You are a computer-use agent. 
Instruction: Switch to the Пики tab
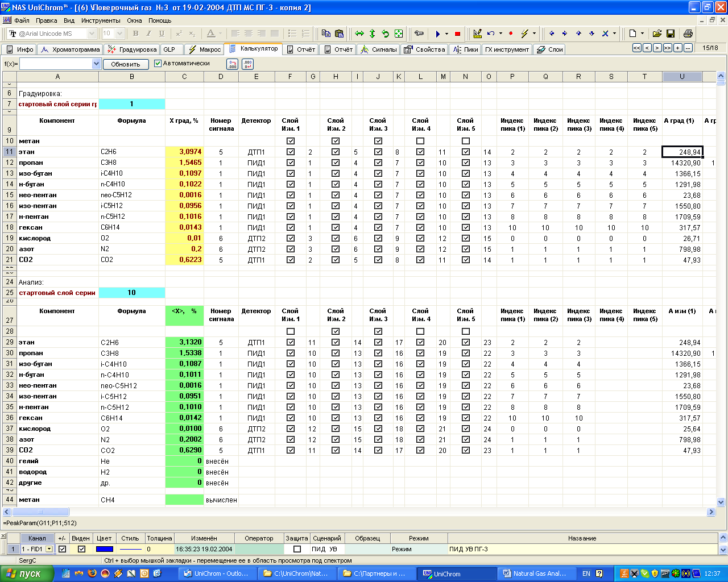point(466,49)
